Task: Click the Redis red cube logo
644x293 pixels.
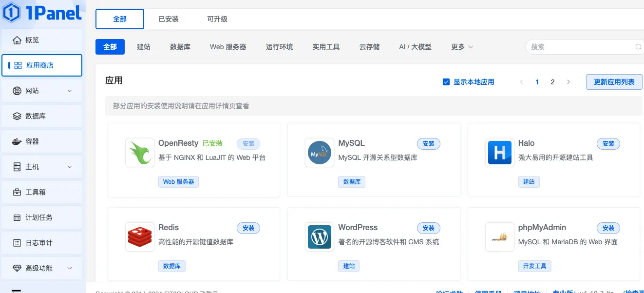Action: (140, 237)
